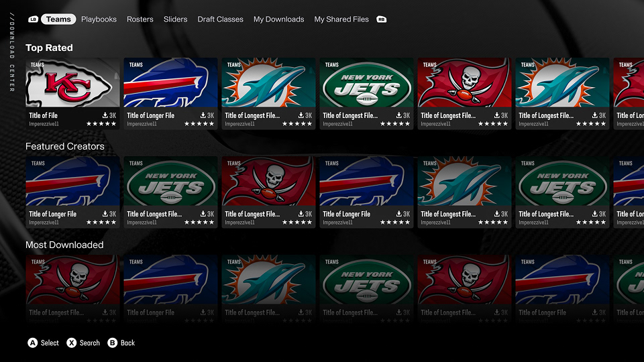
Task: Go to the Sliders tab
Action: [175, 19]
